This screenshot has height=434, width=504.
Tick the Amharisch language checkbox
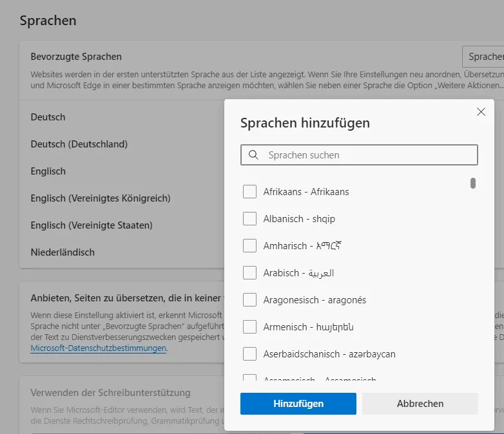coord(250,246)
